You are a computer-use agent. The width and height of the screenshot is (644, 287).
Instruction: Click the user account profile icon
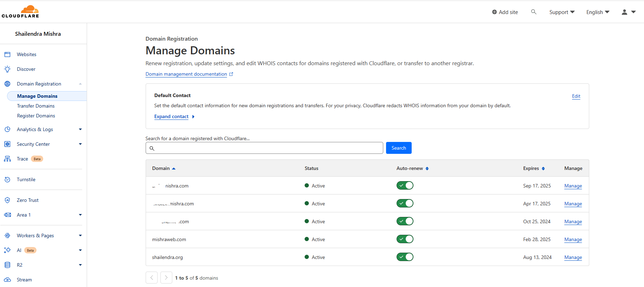tap(624, 12)
